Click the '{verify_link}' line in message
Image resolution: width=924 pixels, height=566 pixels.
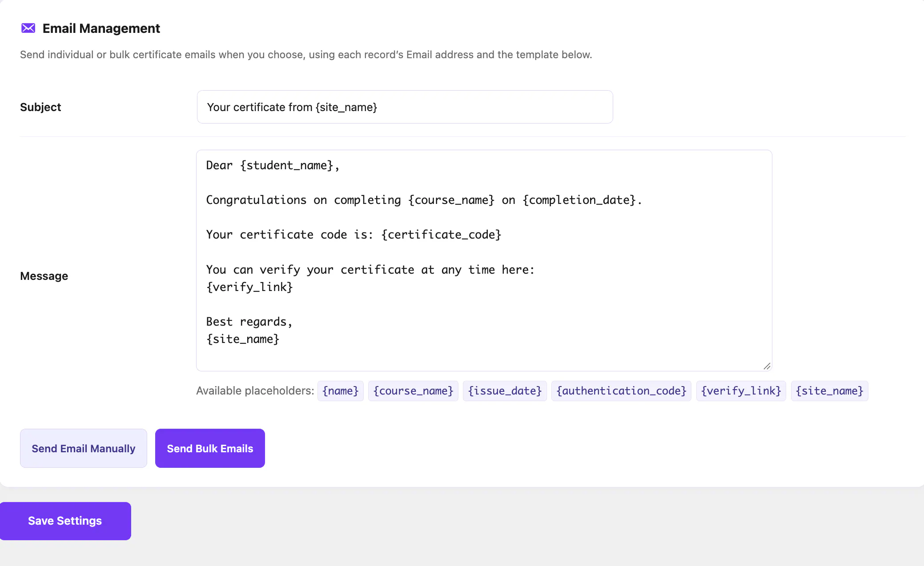(249, 287)
